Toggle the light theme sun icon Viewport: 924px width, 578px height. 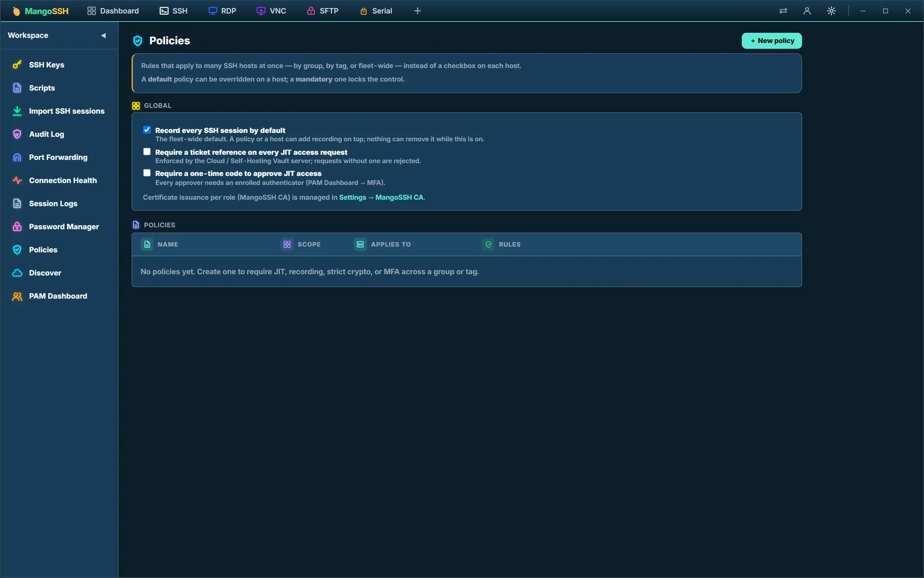pos(831,11)
